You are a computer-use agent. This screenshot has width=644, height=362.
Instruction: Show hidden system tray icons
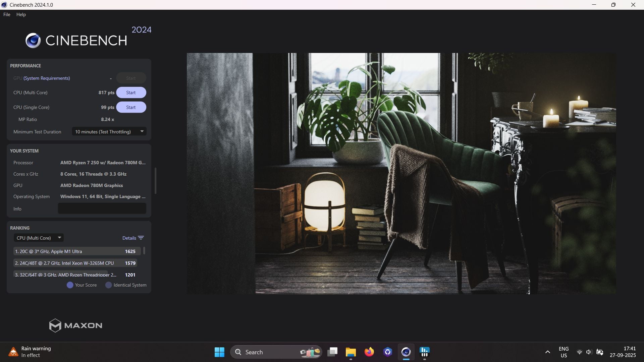[x=547, y=352]
